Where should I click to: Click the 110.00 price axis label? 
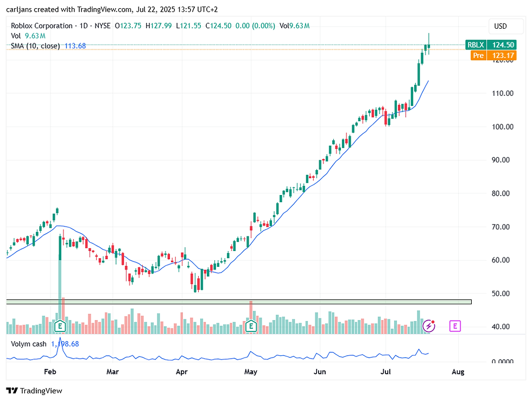[503, 93]
